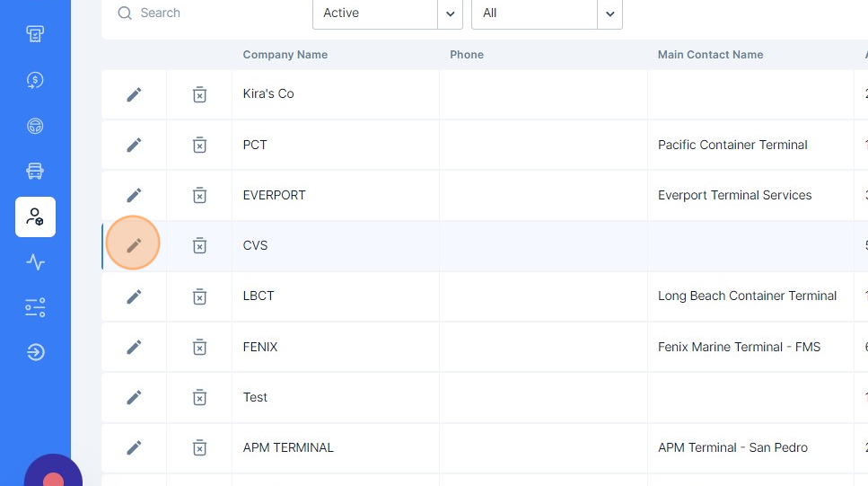Sort by Main Contact Name header
Image resolution: width=868 pixels, height=486 pixels.
[x=710, y=54]
